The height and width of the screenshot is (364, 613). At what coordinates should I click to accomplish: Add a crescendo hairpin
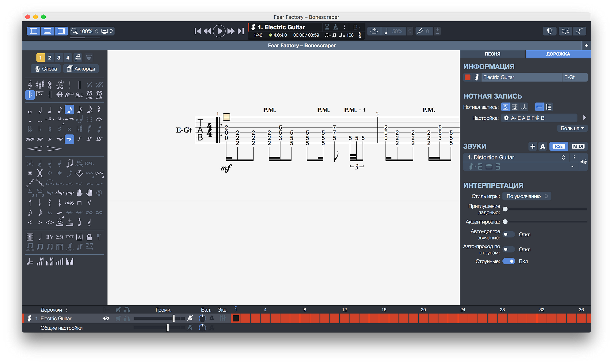tap(35, 149)
